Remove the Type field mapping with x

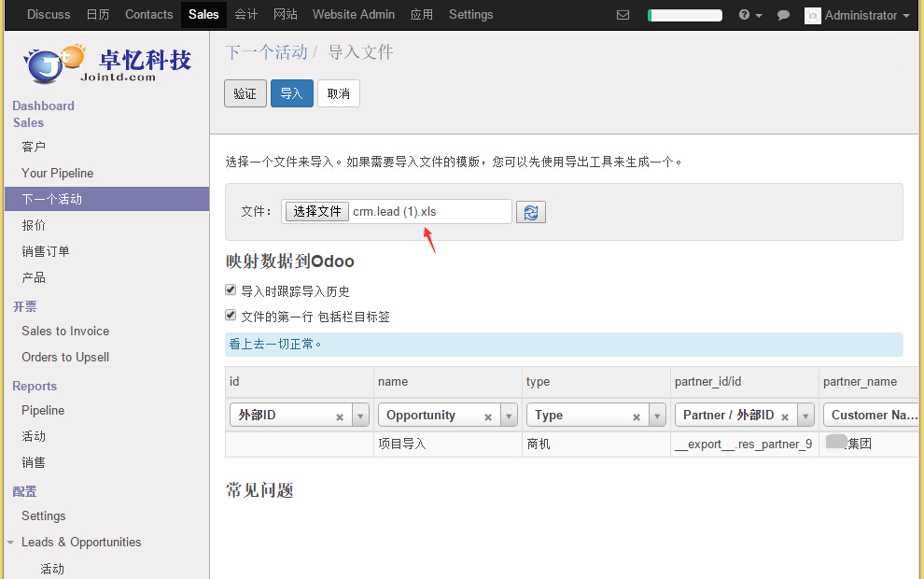tap(637, 417)
